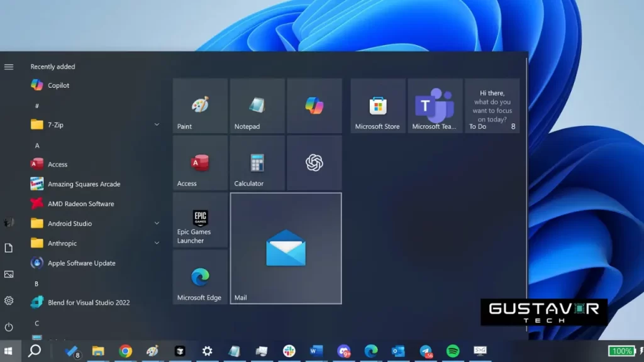The height and width of the screenshot is (362, 644).
Task: Open Documents icon in Start sidebar
Action: click(x=9, y=248)
